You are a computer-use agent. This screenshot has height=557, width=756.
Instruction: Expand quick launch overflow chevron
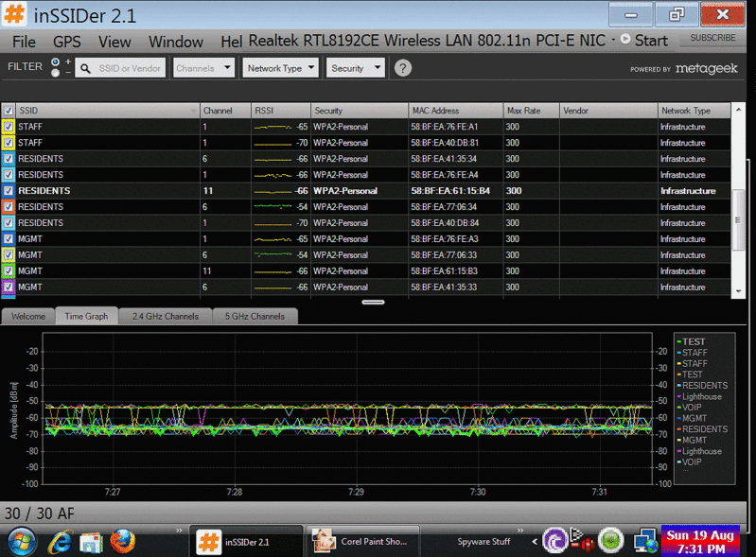(x=180, y=531)
